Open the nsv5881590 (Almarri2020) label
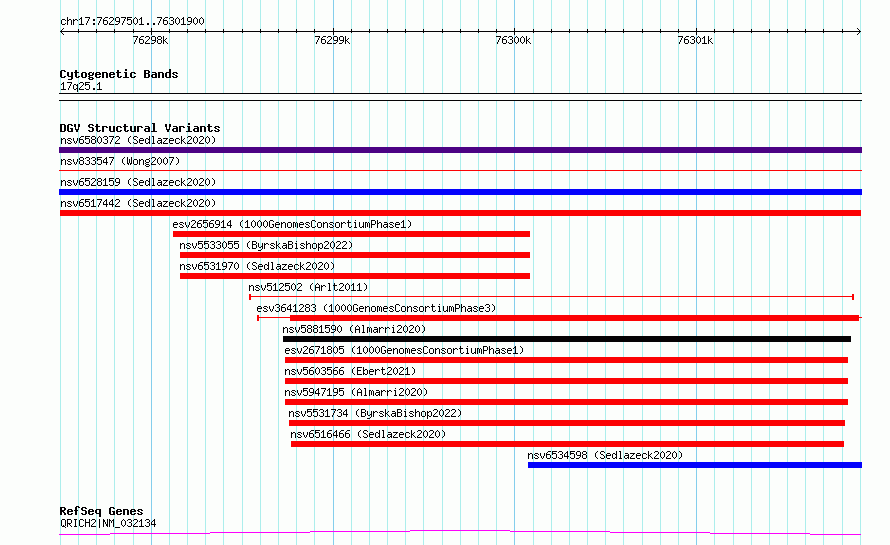Screen dimensions: 890x545 pyautogui.click(x=354, y=329)
